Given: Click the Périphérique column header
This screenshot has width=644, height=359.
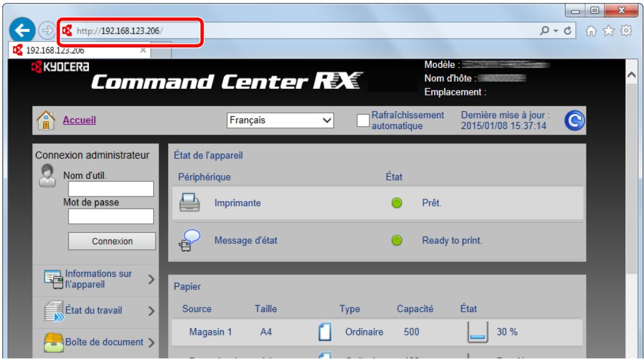Looking at the screenshot, I should point(204,177).
